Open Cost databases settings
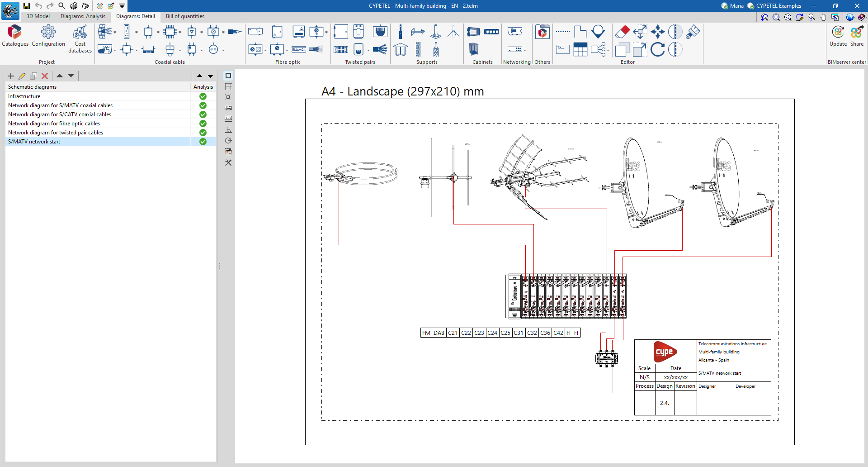The height and width of the screenshot is (467, 868). (x=80, y=39)
